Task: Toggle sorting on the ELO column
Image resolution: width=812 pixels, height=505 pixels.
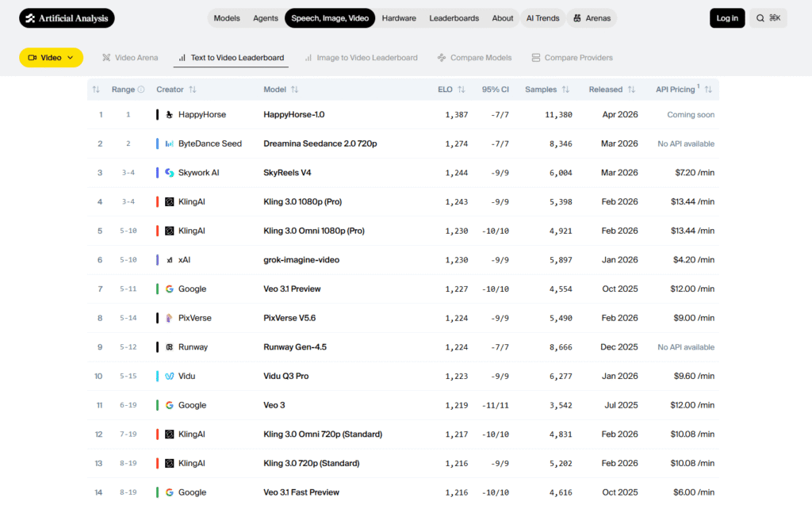Action: click(x=462, y=89)
